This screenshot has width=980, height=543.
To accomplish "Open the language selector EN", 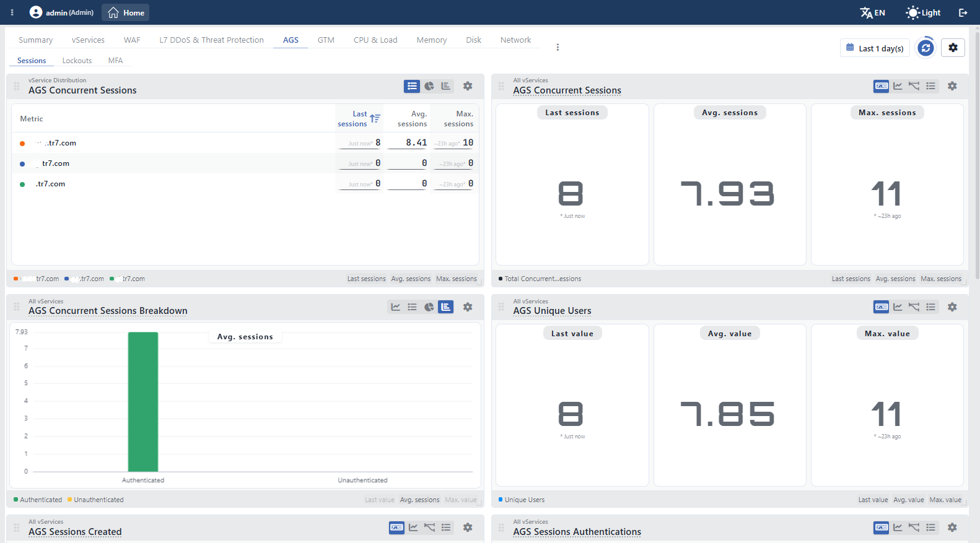I will [x=872, y=12].
